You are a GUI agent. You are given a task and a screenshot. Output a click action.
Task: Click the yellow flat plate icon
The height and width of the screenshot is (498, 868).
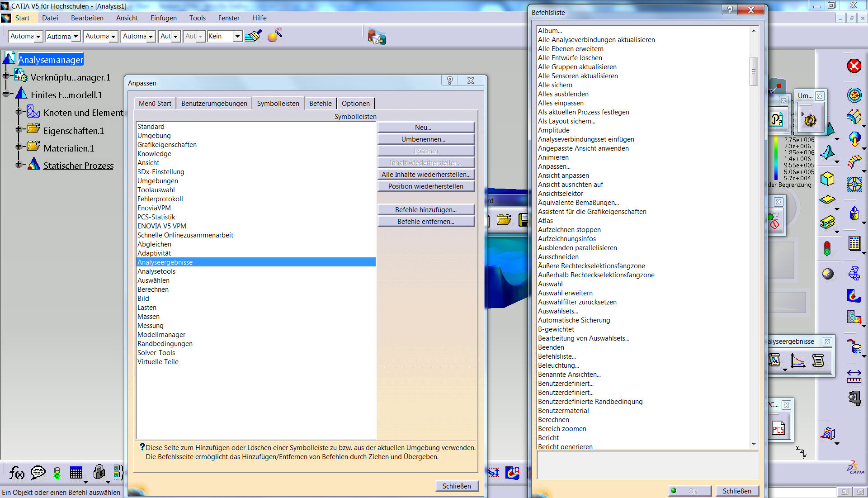click(x=827, y=199)
